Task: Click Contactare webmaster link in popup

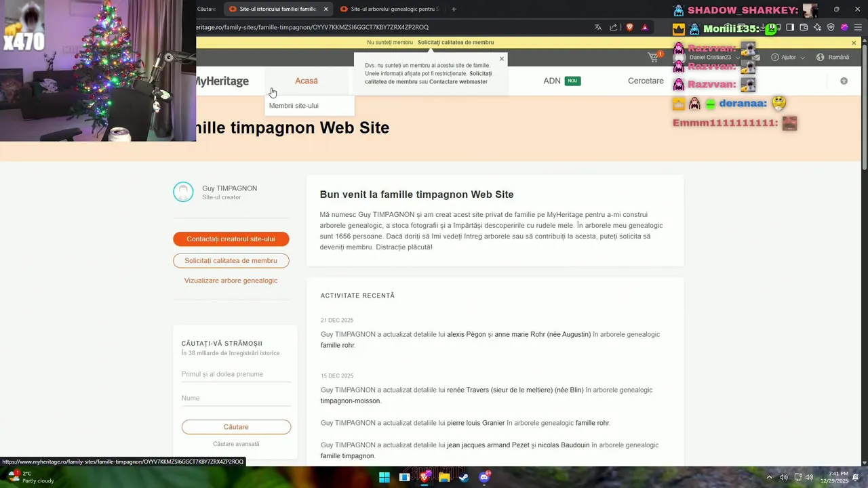Action: click(458, 81)
